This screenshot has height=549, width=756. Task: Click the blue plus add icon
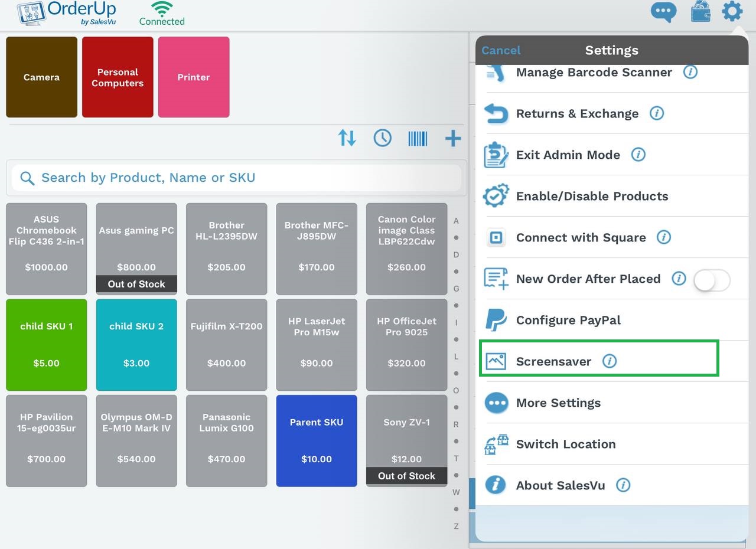(452, 138)
